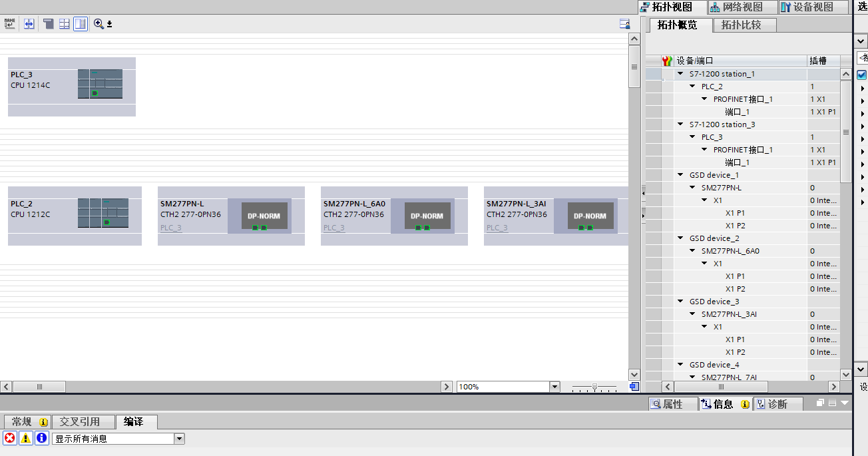Click the blue overview navigation icon
This screenshot has width=868, height=456.
click(634, 387)
